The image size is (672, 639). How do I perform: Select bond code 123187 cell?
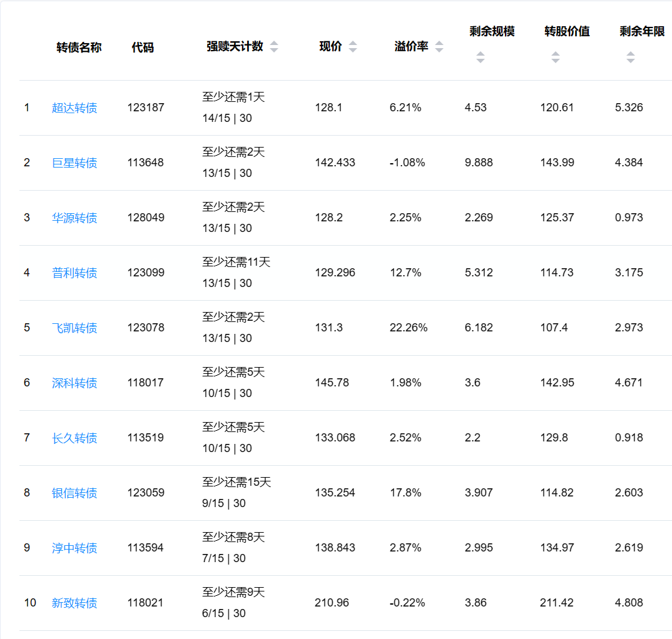click(146, 108)
